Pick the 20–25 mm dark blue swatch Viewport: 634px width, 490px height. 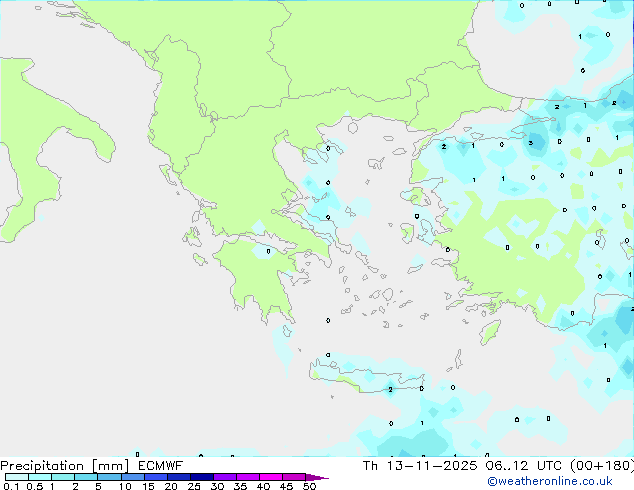[x=179, y=477]
